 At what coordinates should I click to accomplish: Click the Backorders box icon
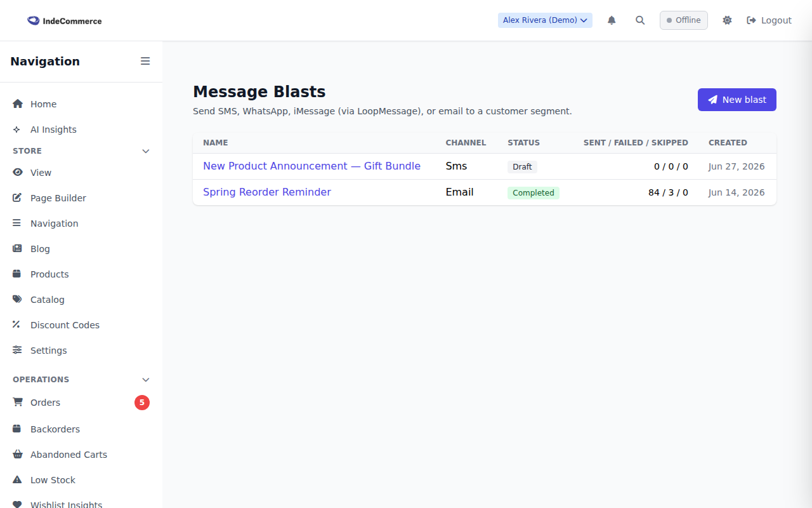click(x=17, y=429)
